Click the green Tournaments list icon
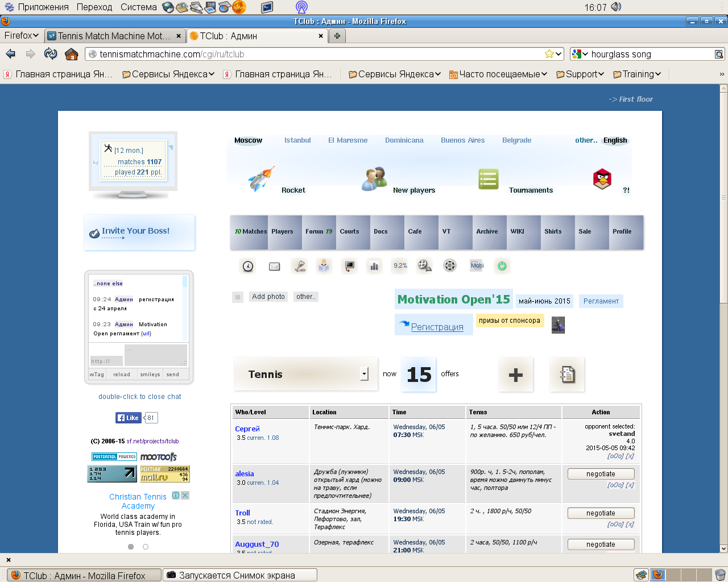This screenshot has width=728, height=582. coord(488,179)
